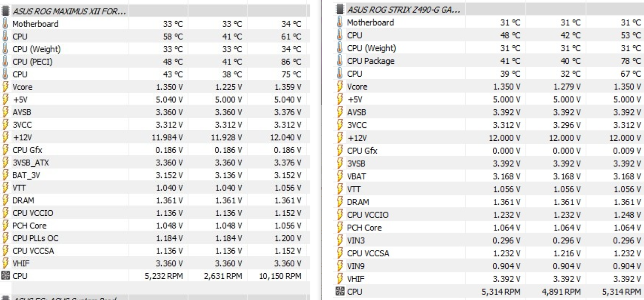Select the BAT_3V sensor label
Image resolution: width=644 pixels, height=300 pixels.
26,175
